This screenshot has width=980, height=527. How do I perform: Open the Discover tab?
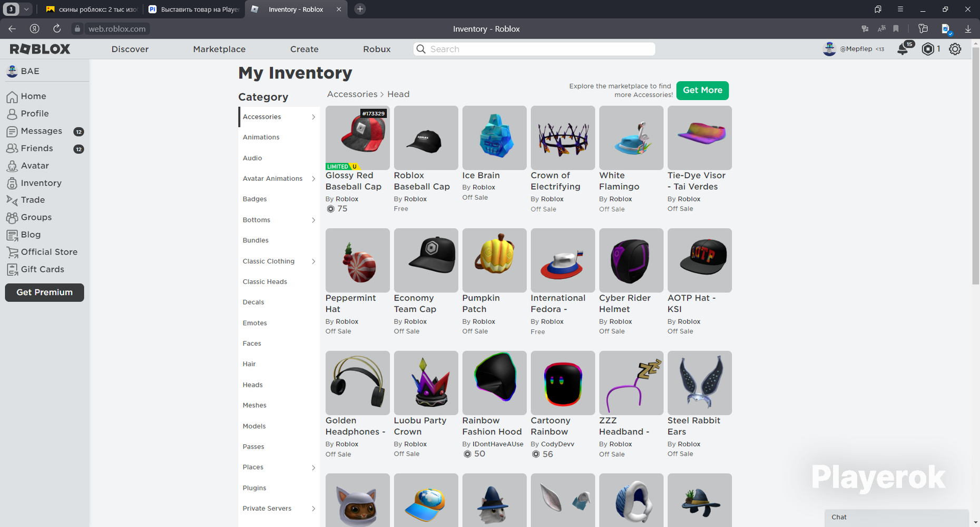click(x=130, y=49)
